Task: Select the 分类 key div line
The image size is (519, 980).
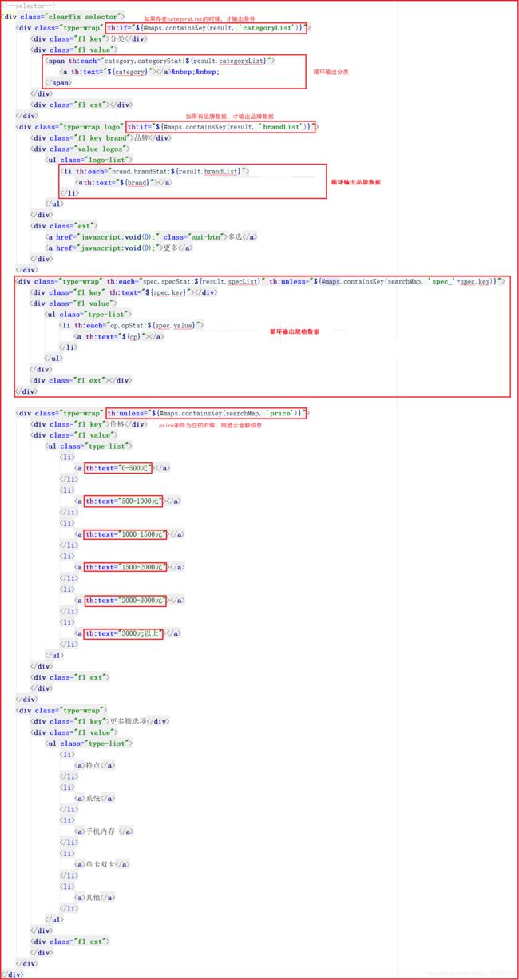Action: (x=89, y=38)
